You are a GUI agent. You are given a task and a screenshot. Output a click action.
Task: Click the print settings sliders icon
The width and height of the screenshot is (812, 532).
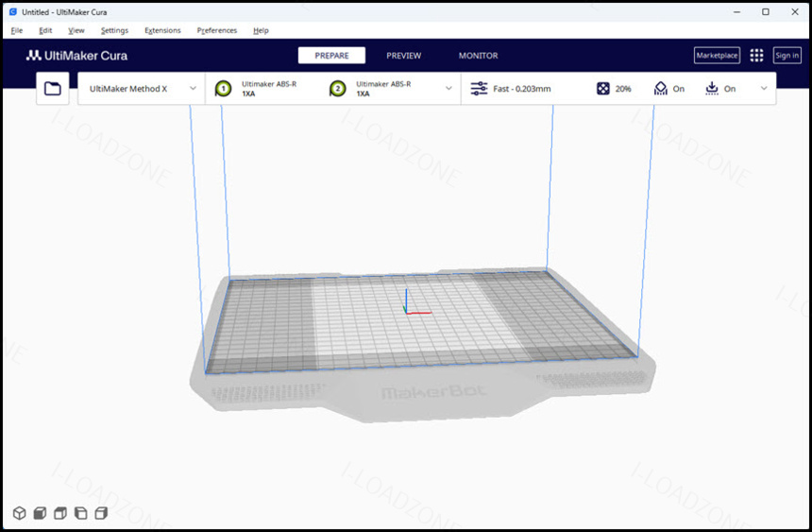point(479,89)
